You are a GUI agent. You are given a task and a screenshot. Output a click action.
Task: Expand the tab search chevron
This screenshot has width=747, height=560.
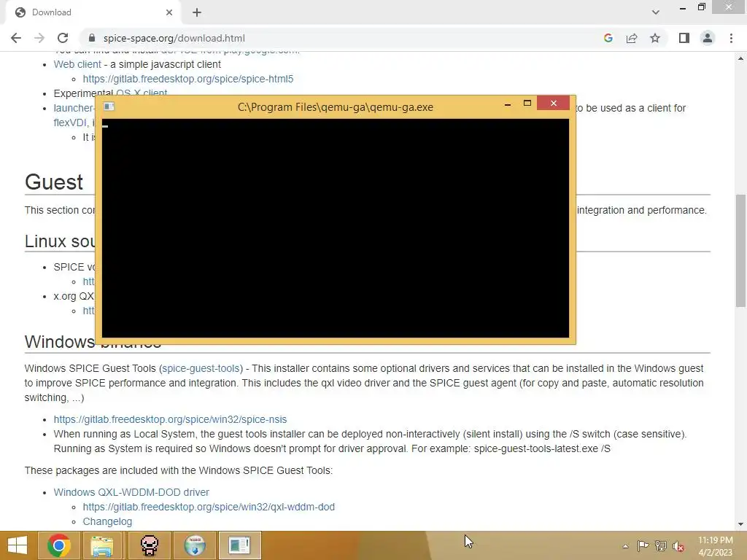coord(656,12)
